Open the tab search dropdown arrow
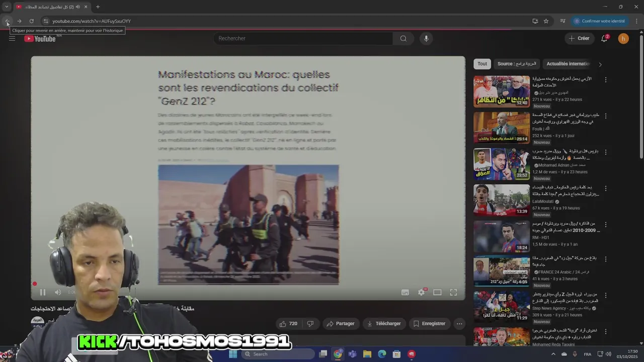This screenshot has height=362, width=644. pyautogui.click(x=7, y=7)
